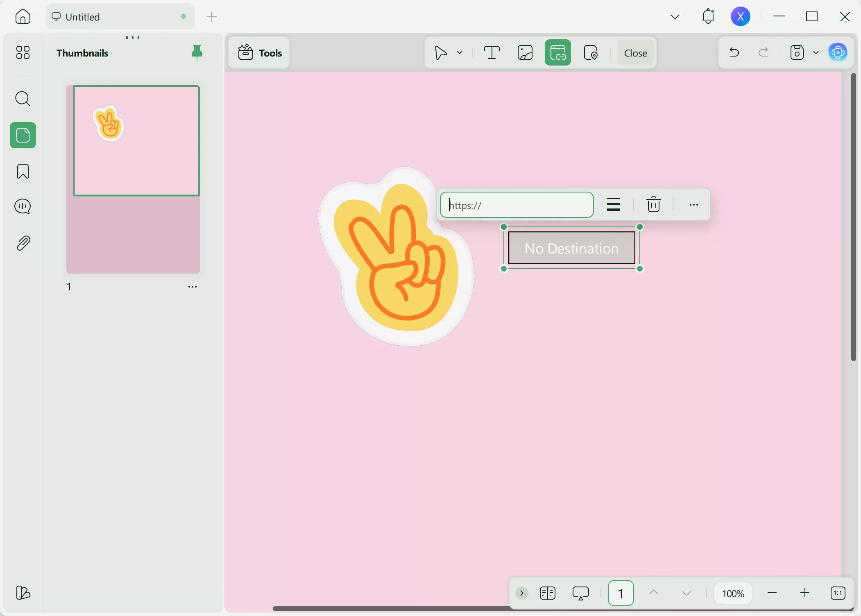Expand the save options dropdown arrow
Image resolution: width=861 pixels, height=616 pixels.
click(816, 52)
